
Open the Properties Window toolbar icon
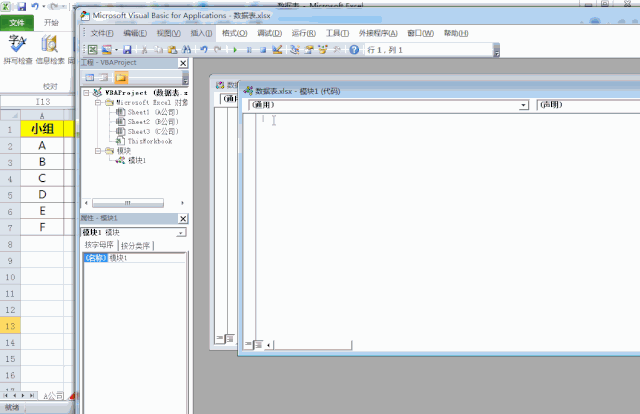click(309, 50)
